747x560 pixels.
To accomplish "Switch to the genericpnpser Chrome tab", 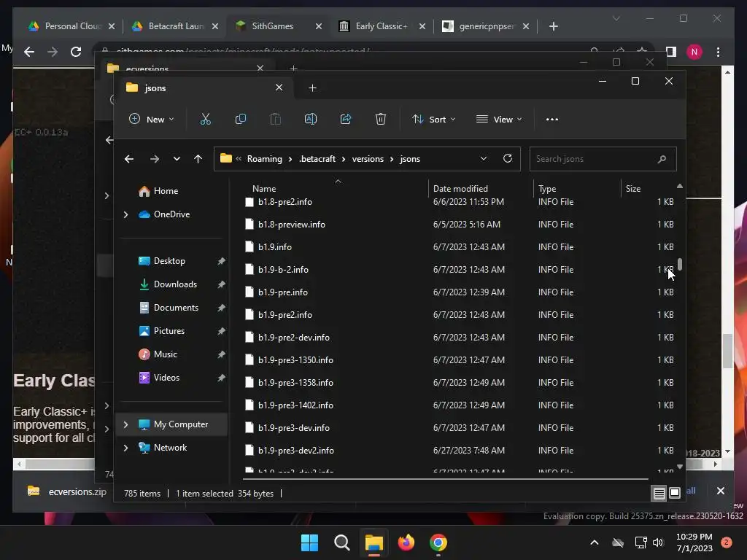I will click(485, 26).
